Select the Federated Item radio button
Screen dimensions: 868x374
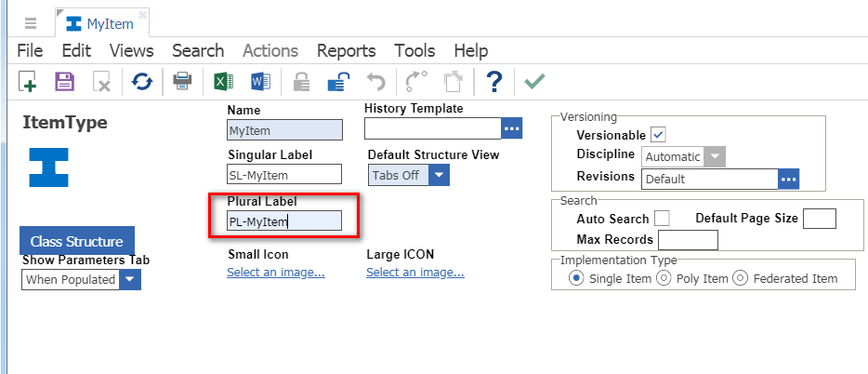(740, 278)
